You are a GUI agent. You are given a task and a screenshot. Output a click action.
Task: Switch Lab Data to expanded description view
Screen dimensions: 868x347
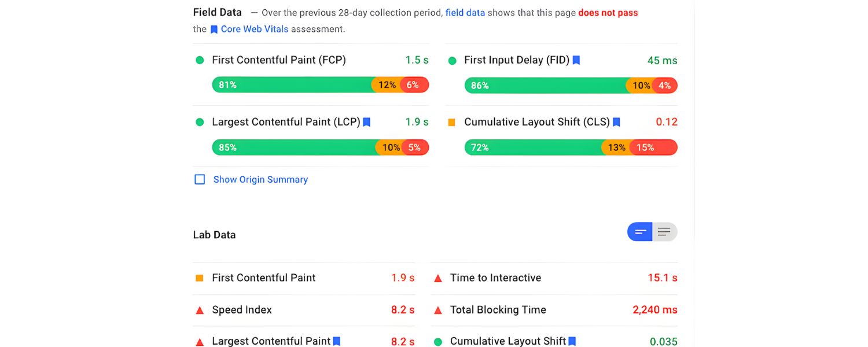pos(664,232)
